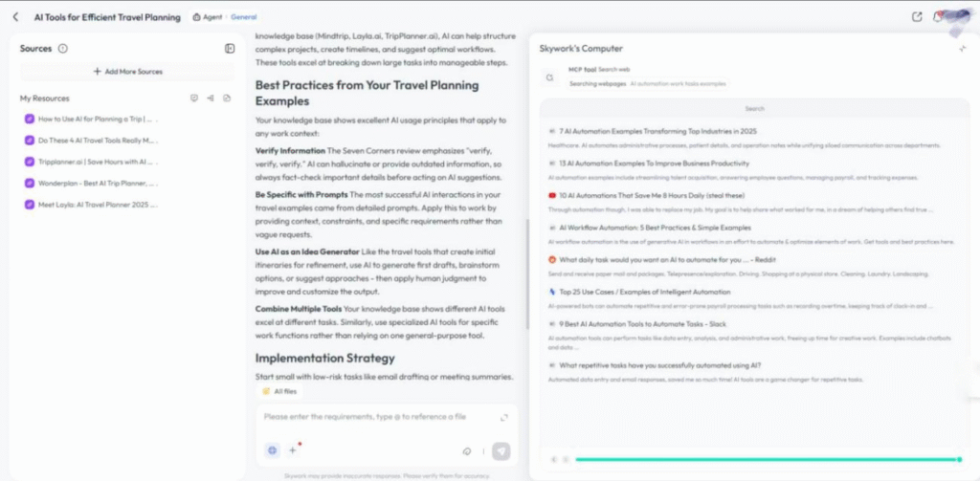Collapse the Sources panel using the sidebar icon
Image resolution: width=980 pixels, height=481 pixels.
pyautogui.click(x=230, y=49)
